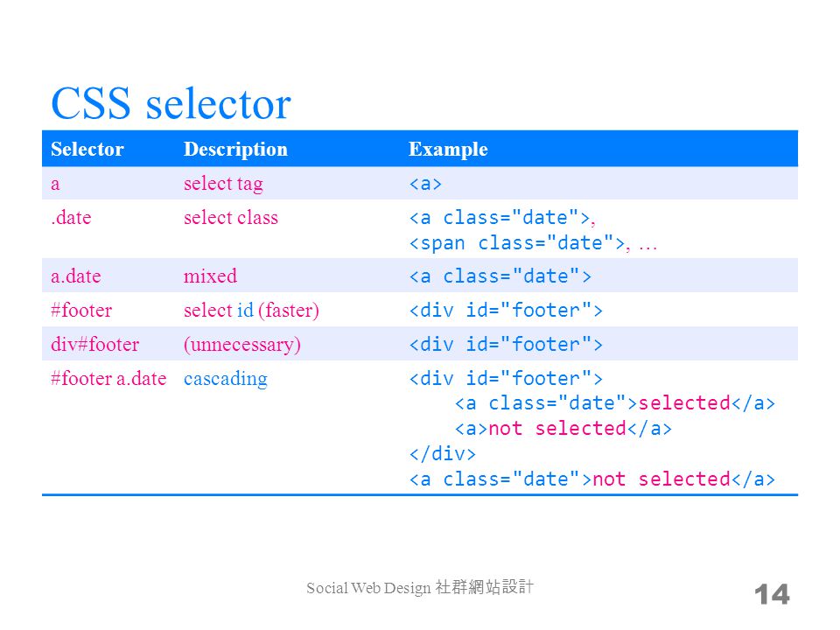Select the 'Description' column header
840x630 pixels.
235,150
